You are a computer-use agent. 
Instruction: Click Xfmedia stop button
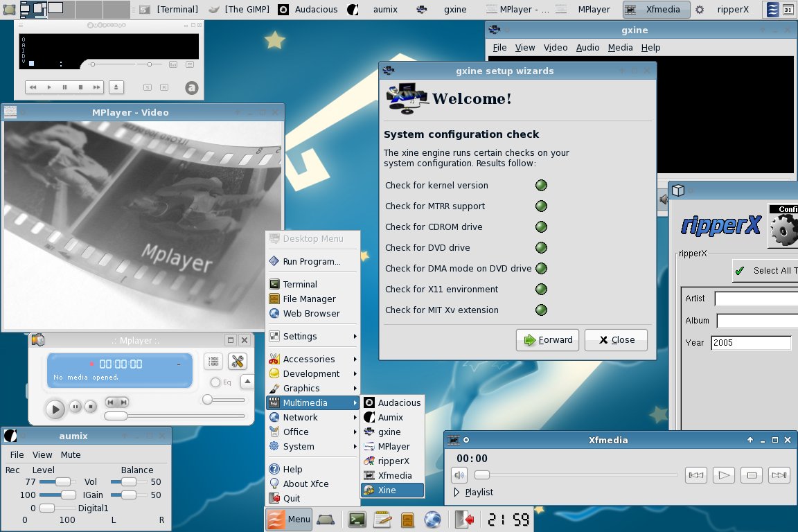click(x=752, y=475)
